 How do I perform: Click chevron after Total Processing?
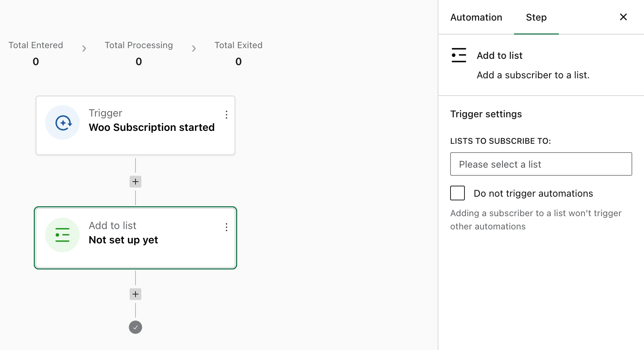[194, 49]
